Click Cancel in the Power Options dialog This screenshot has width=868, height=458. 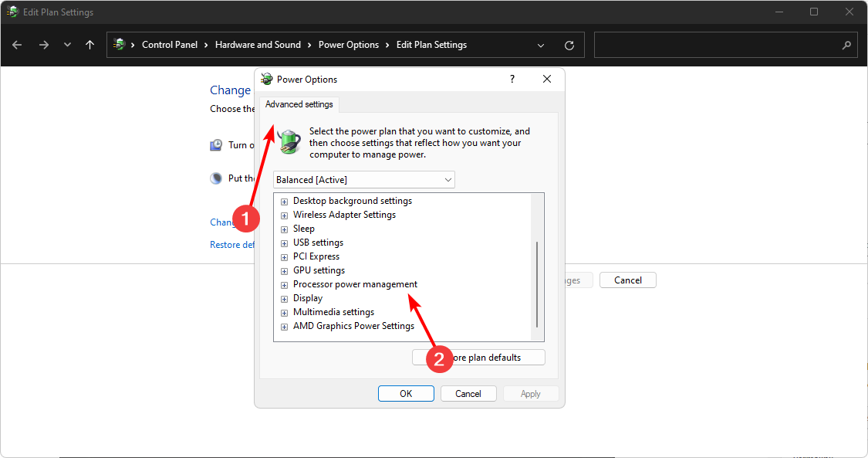tap(468, 394)
